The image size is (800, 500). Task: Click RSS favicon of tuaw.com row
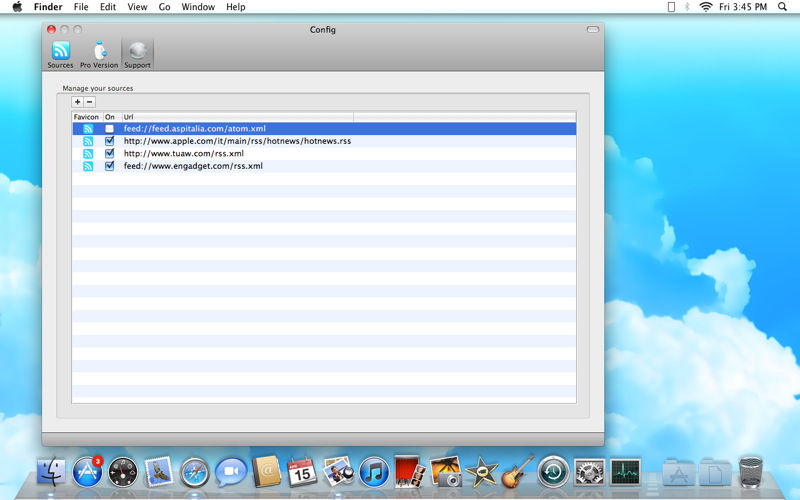pyautogui.click(x=88, y=154)
